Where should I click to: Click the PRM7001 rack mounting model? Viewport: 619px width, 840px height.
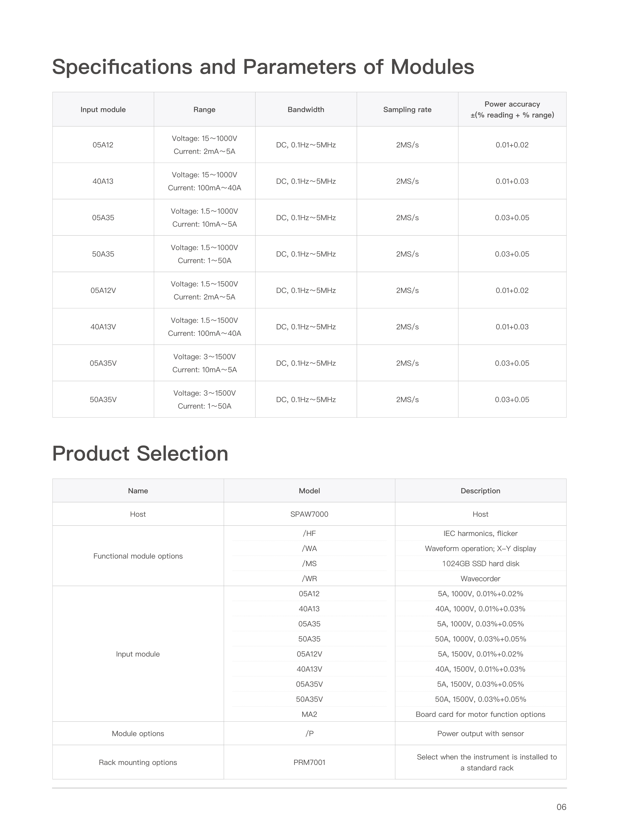pos(309,762)
